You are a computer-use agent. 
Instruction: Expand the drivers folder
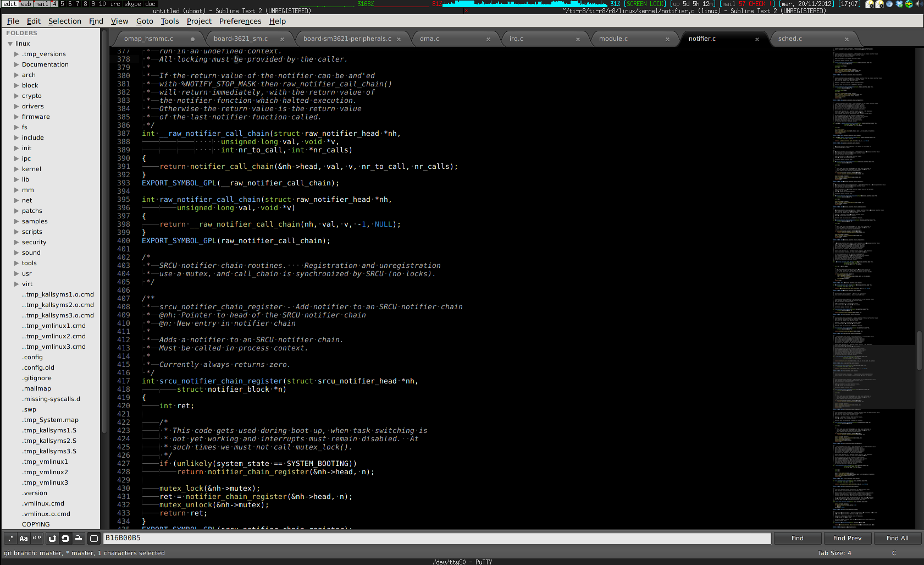(x=16, y=106)
